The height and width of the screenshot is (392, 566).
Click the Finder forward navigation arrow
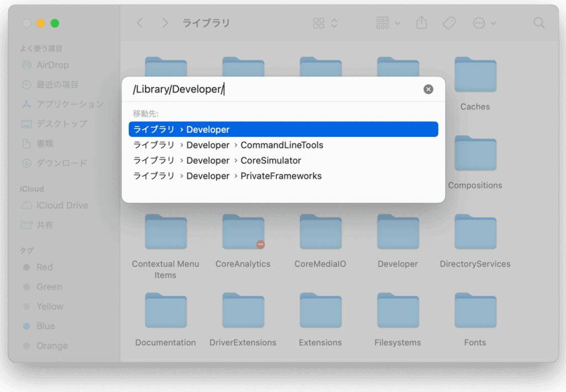click(165, 23)
